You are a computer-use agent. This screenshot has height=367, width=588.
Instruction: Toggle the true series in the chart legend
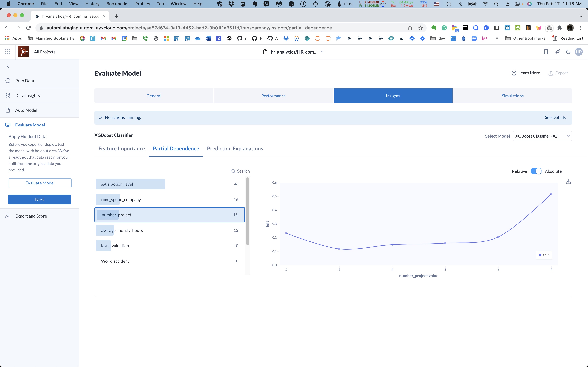(x=544, y=255)
